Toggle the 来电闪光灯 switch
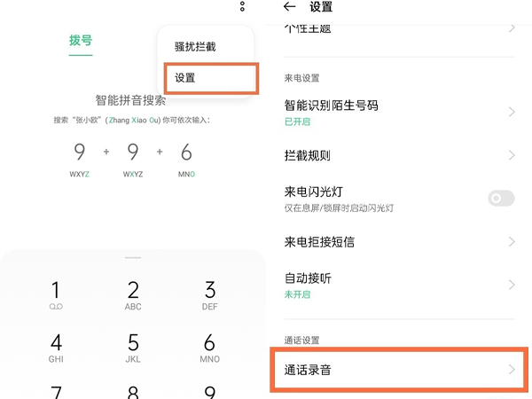Image resolution: width=532 pixels, height=399 pixels. (x=502, y=198)
